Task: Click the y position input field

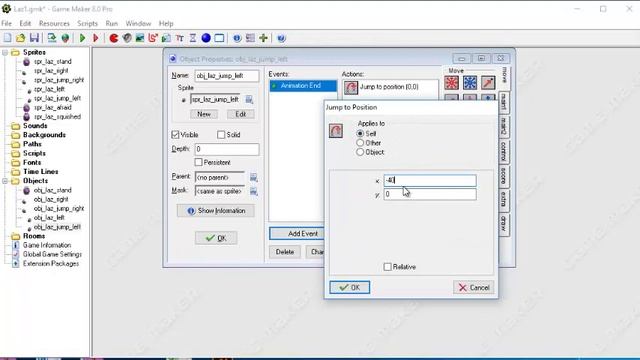Action: [430, 194]
